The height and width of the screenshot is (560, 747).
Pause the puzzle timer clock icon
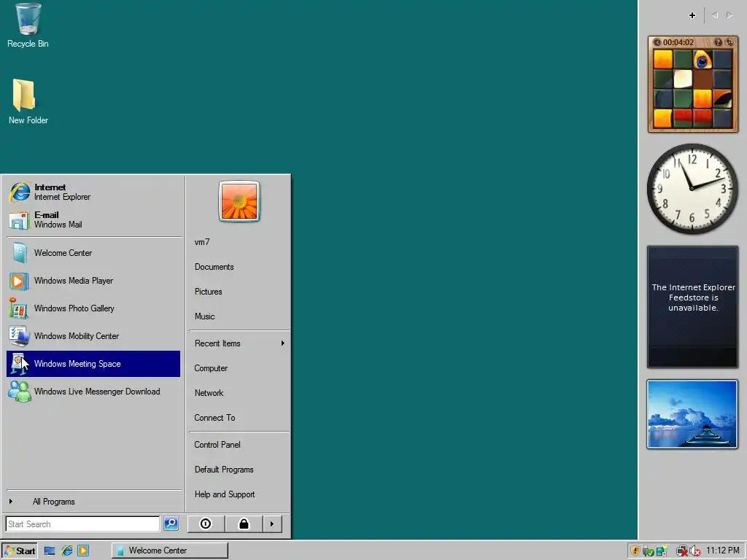point(657,42)
